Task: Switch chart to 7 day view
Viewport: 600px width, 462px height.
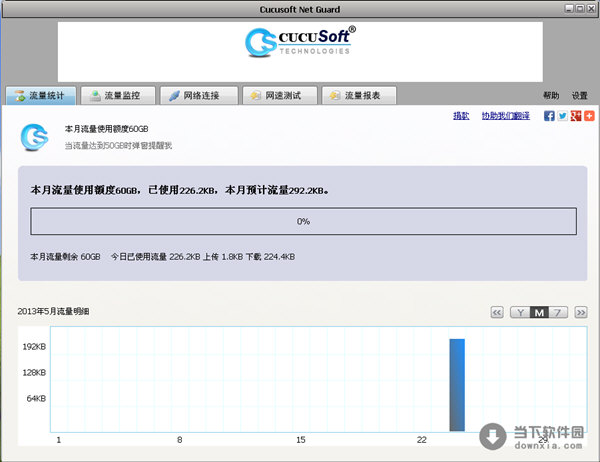Action: tap(558, 313)
